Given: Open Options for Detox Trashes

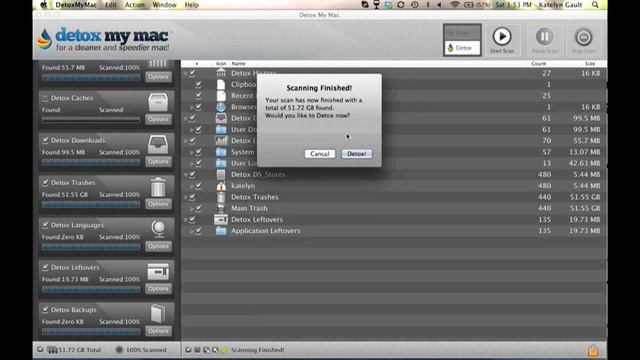Looking at the screenshot, I should point(158,204).
